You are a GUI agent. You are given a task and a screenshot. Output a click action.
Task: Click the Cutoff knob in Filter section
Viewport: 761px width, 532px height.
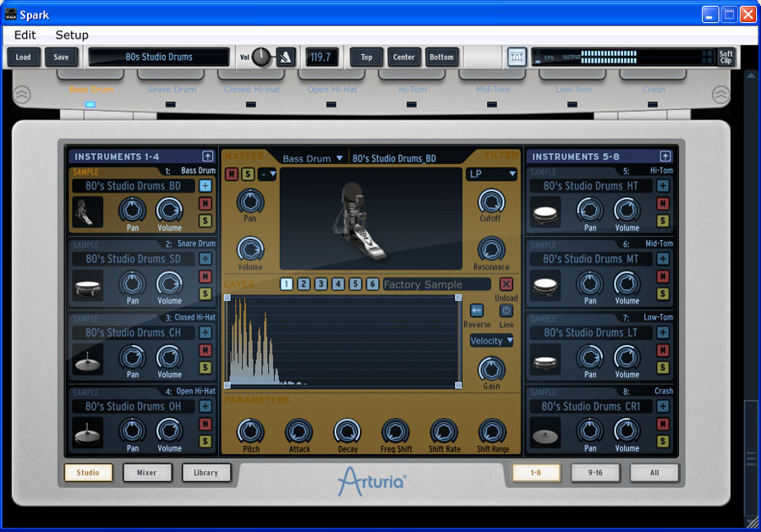pos(490,201)
